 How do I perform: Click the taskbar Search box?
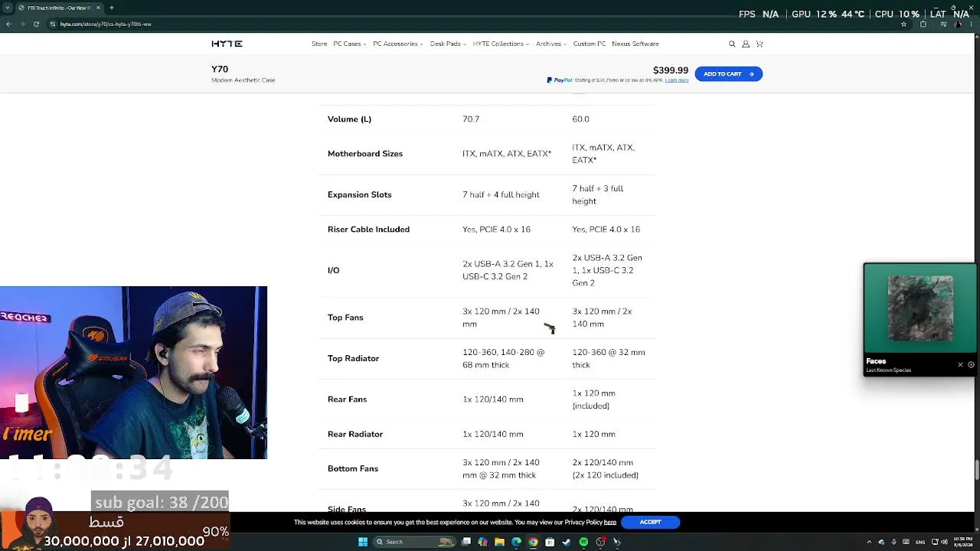pos(413,543)
